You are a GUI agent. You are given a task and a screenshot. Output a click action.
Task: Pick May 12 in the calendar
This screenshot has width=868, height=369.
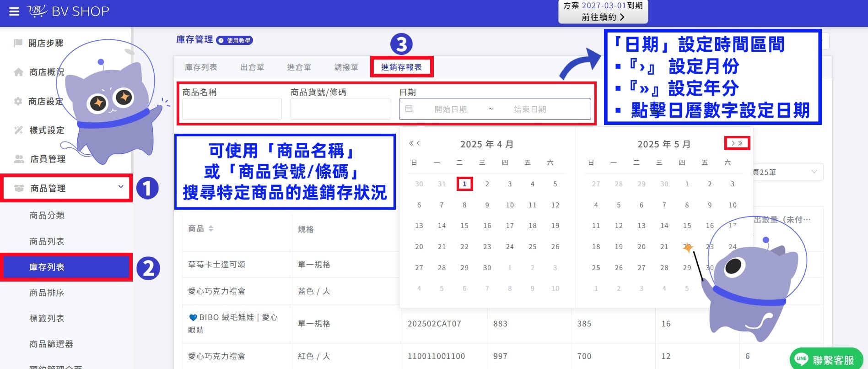click(619, 226)
